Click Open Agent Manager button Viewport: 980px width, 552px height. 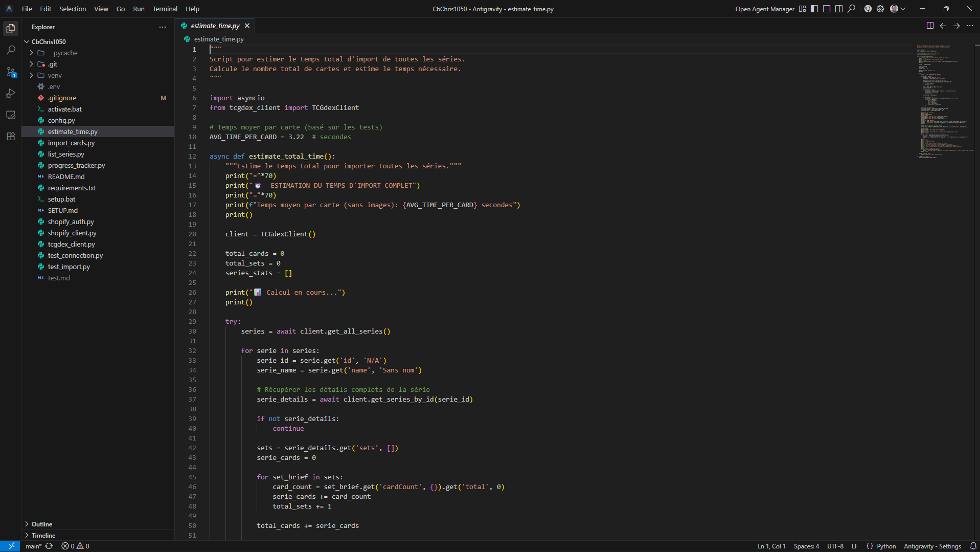(x=765, y=9)
